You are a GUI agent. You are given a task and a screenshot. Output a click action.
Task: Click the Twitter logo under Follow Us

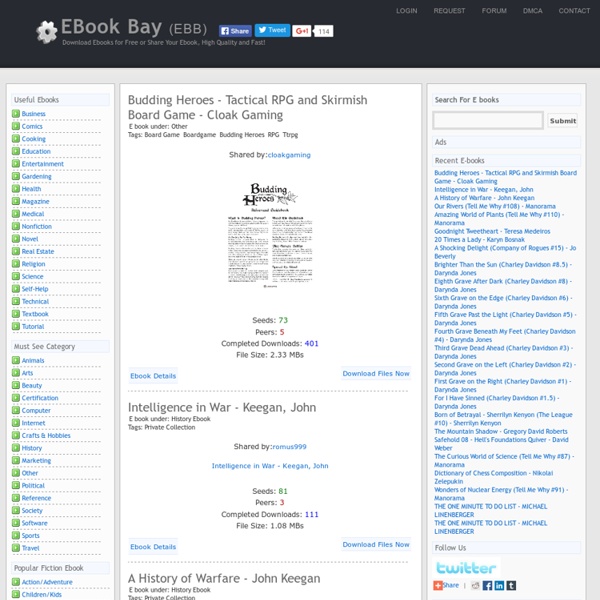pos(465,567)
